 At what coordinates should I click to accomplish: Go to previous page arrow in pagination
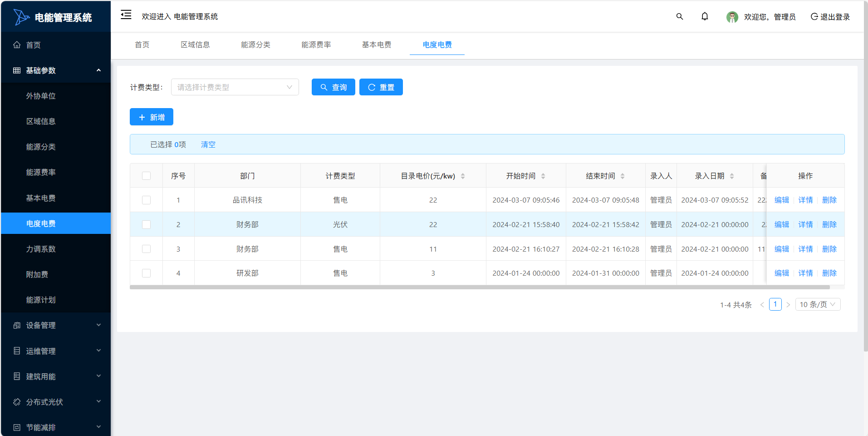tap(762, 305)
